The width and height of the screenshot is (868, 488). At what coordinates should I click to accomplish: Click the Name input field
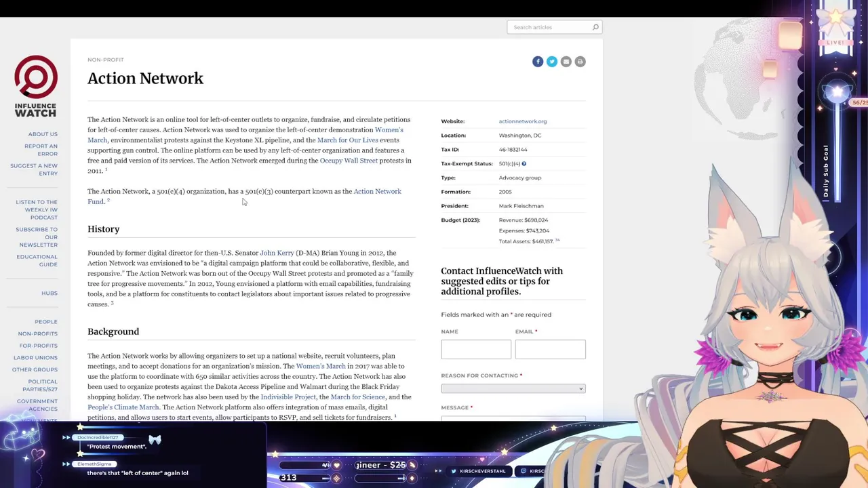click(476, 349)
